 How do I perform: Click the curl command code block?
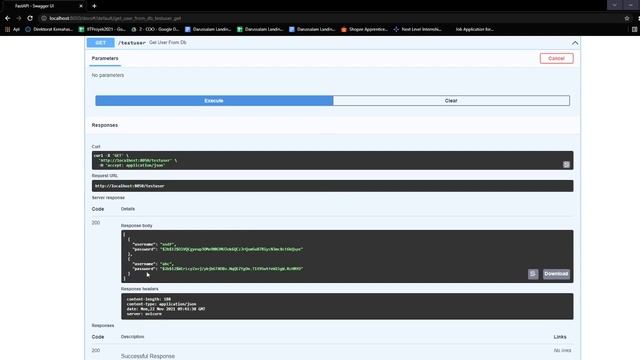[x=332, y=160]
